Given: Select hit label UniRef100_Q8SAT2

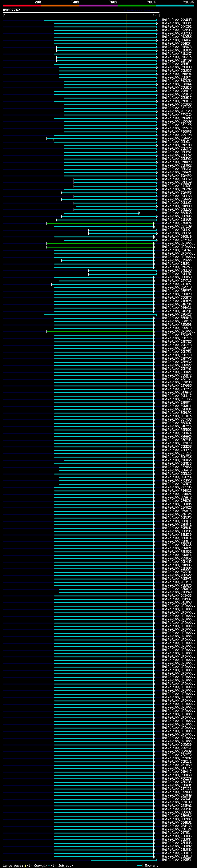Looking at the screenshot, I should (x=177, y=497).
